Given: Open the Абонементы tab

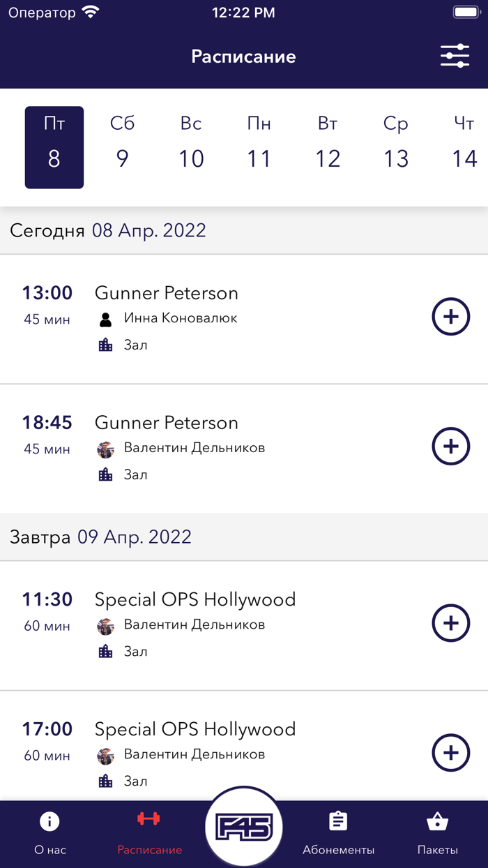Looking at the screenshot, I should [x=338, y=833].
